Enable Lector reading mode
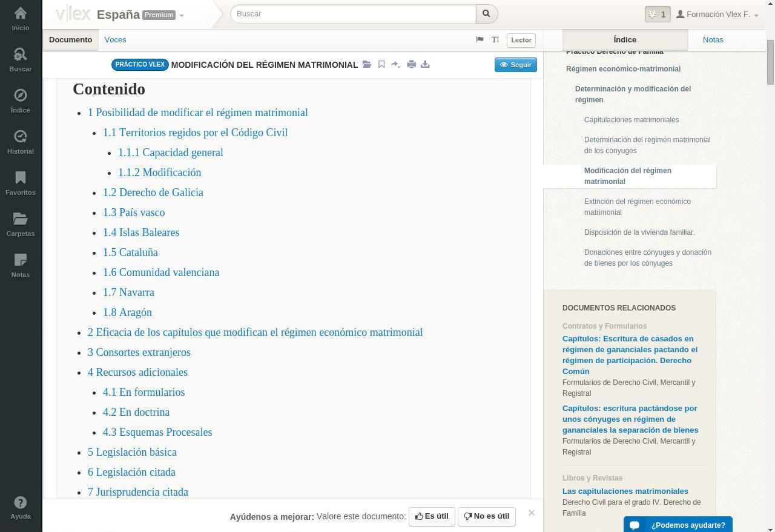This screenshot has width=775, height=532. [521, 40]
